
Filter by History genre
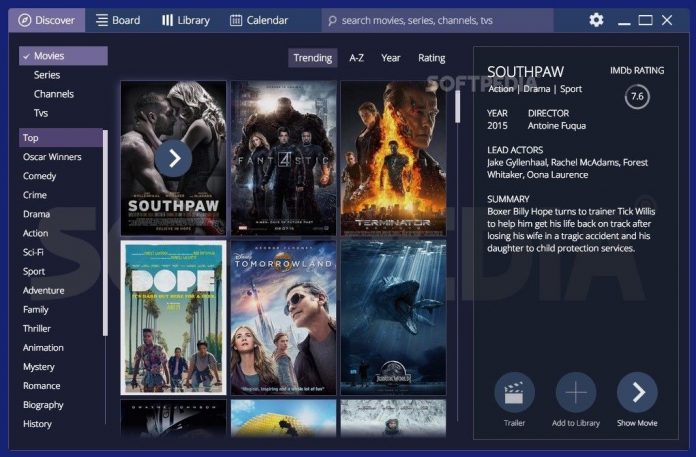click(x=37, y=424)
